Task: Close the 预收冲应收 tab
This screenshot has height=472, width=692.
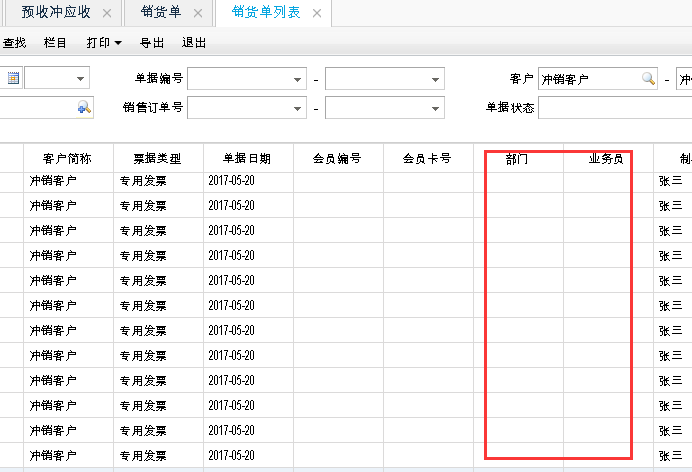Action: pos(107,14)
